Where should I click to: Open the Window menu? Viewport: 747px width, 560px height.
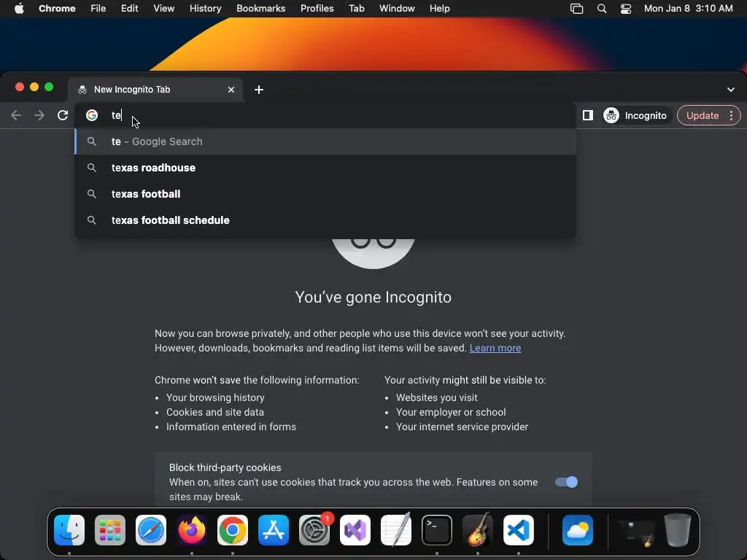click(397, 9)
